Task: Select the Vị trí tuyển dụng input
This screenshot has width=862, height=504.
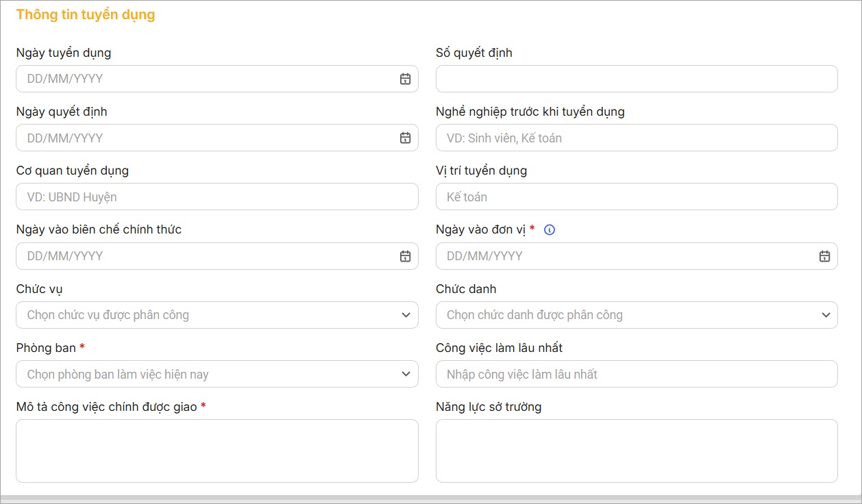Action: tap(636, 197)
